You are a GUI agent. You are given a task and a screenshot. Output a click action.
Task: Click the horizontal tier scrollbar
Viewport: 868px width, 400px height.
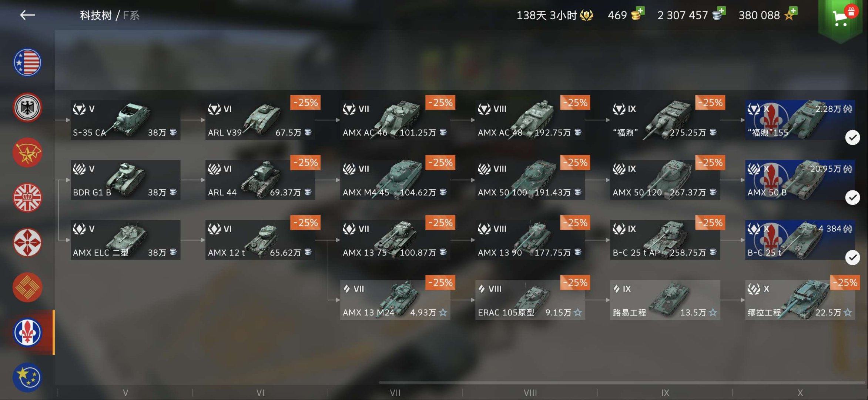click(x=622, y=383)
